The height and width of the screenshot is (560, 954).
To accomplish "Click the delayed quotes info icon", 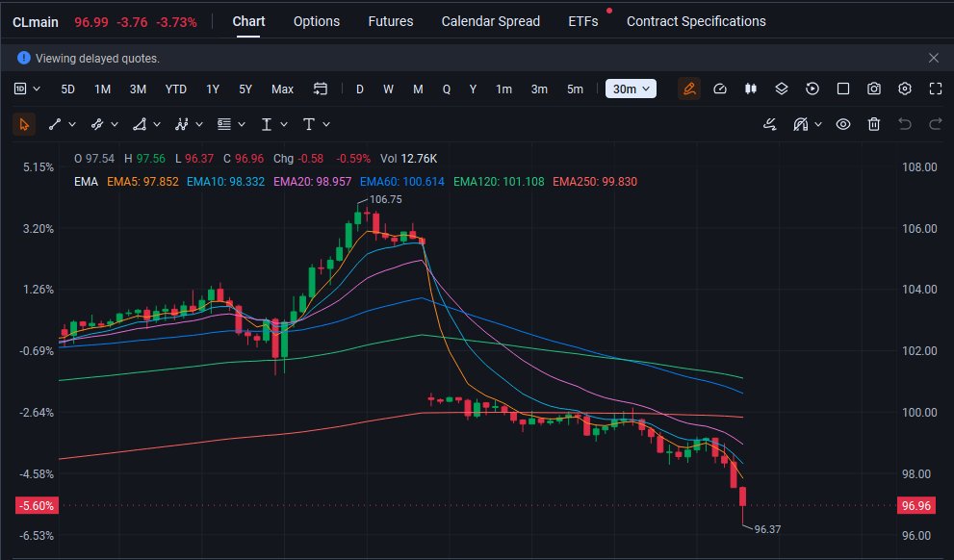I will coord(24,58).
